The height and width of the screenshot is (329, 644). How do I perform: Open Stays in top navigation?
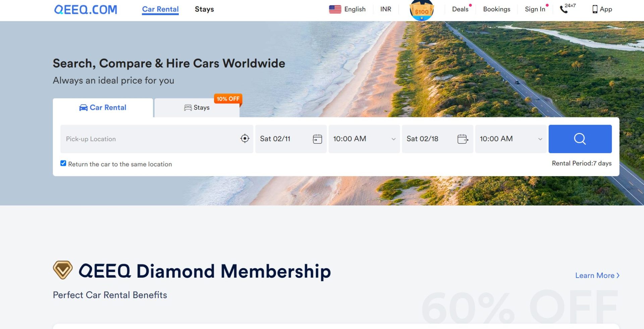click(x=204, y=9)
